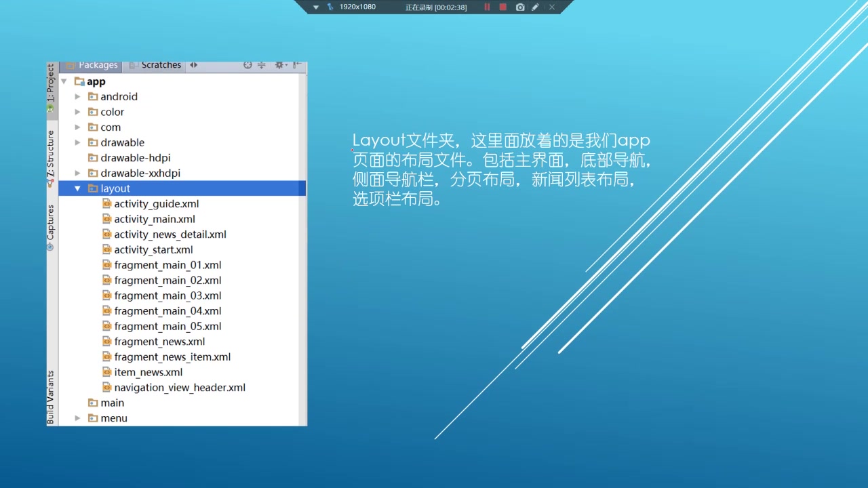Click the item_news.xml file icon
The height and width of the screenshot is (488, 868).
tap(106, 372)
